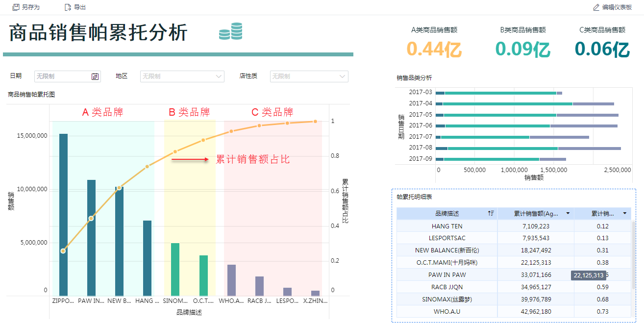
Task: Open the 地区 region dropdown
Action: tap(182, 76)
